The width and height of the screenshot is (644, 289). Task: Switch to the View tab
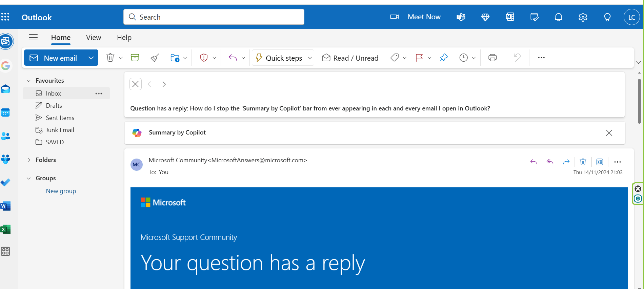pos(94,38)
